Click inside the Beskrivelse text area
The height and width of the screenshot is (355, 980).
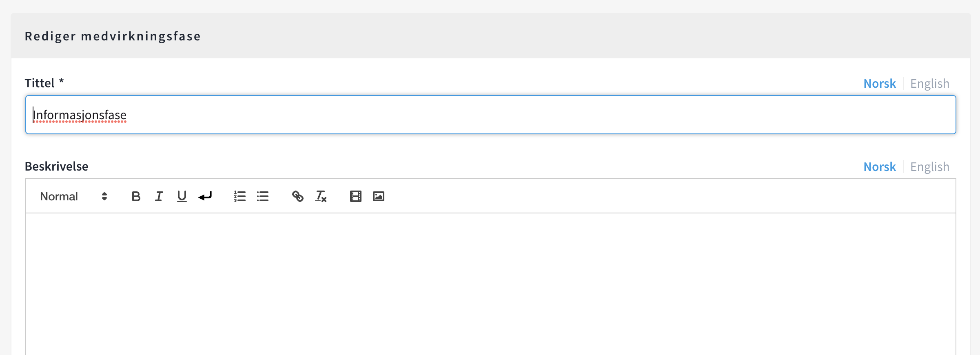[x=490, y=282]
